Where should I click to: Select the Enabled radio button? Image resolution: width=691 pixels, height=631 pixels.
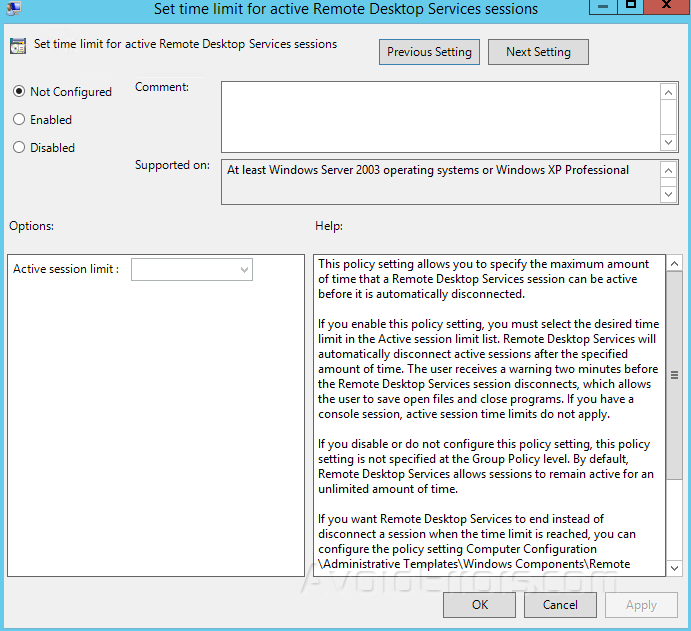19,120
